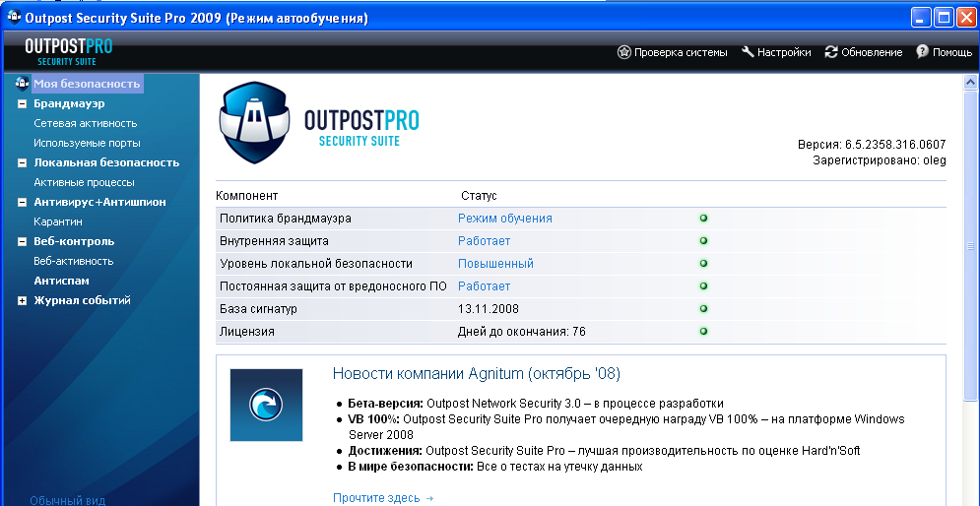Select Антиспам in sidebar
This screenshot has height=506, width=980.
61,282
